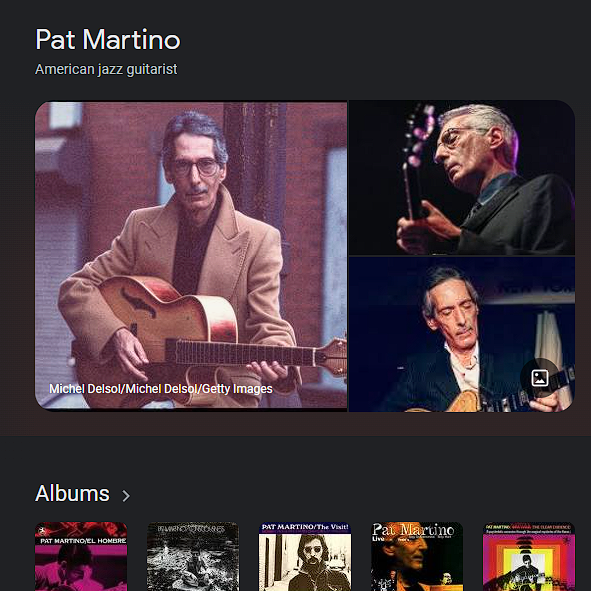Image resolution: width=591 pixels, height=591 pixels.
Task: Click the American jazz guitarist subtitle
Action: [x=106, y=69]
